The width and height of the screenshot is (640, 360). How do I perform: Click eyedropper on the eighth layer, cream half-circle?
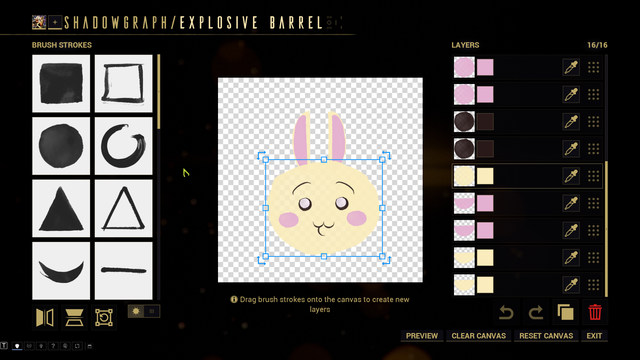(571, 258)
